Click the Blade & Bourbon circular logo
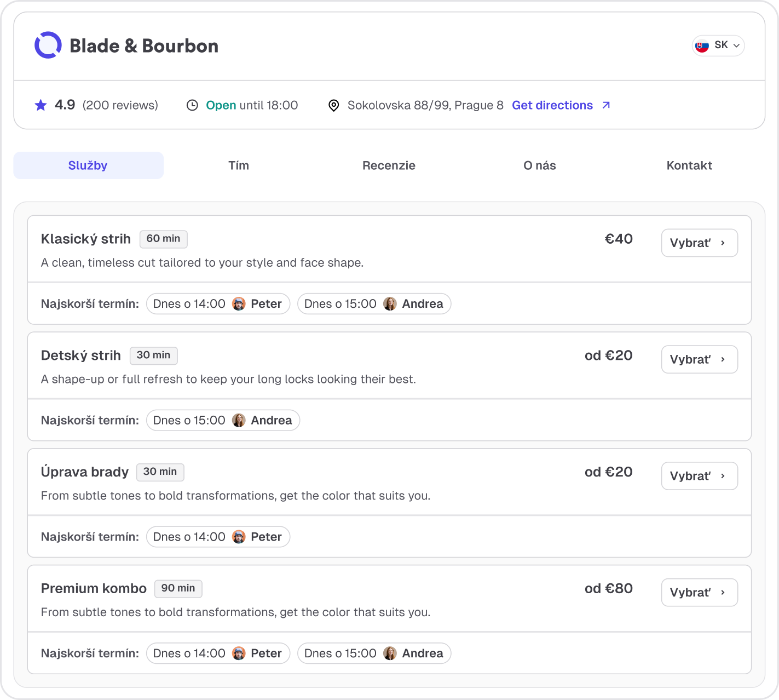The image size is (779, 700). [48, 45]
